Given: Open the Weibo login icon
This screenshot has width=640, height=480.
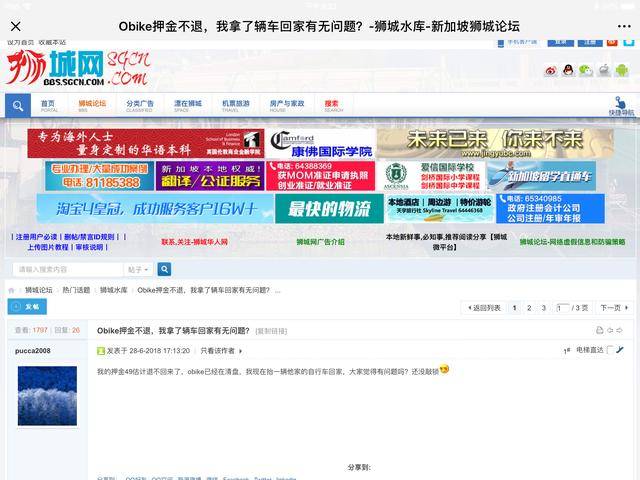Looking at the screenshot, I should pos(551,70).
